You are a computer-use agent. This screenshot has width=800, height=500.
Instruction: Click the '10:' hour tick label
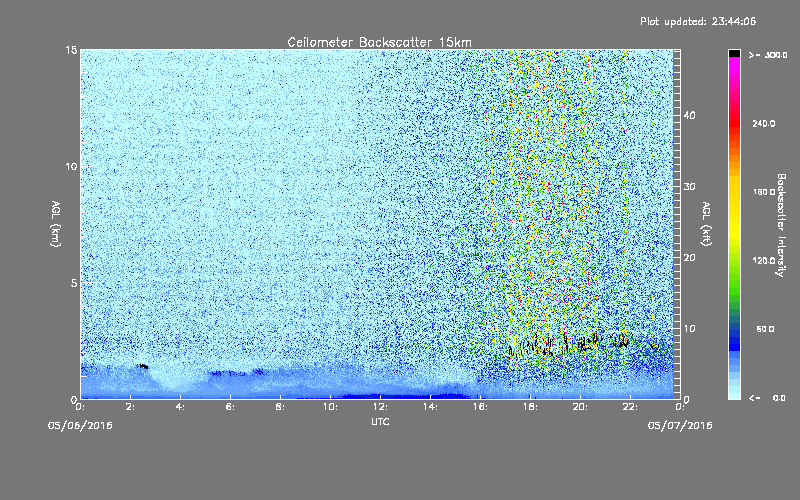pos(331,407)
